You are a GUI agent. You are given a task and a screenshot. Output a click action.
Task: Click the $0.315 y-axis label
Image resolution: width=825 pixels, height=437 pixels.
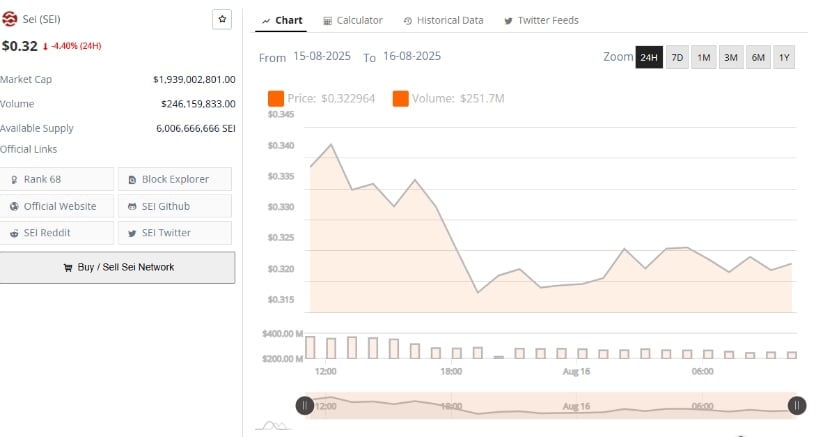tap(281, 300)
